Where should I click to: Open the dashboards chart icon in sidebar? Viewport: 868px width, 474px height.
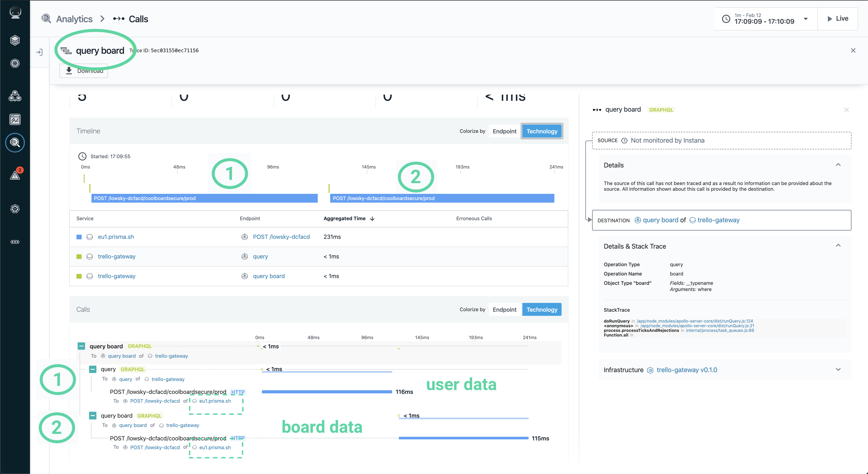click(15, 119)
